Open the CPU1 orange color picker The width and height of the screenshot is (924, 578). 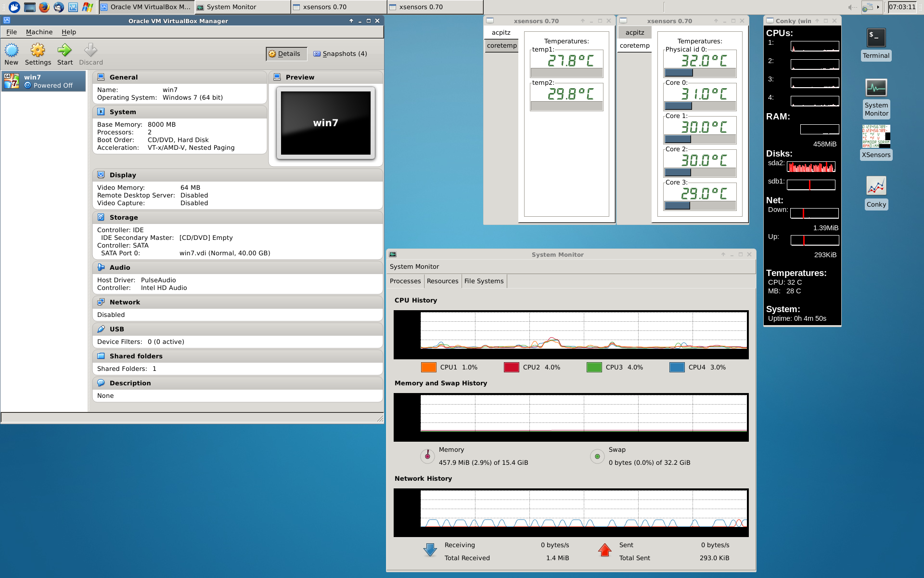(429, 367)
